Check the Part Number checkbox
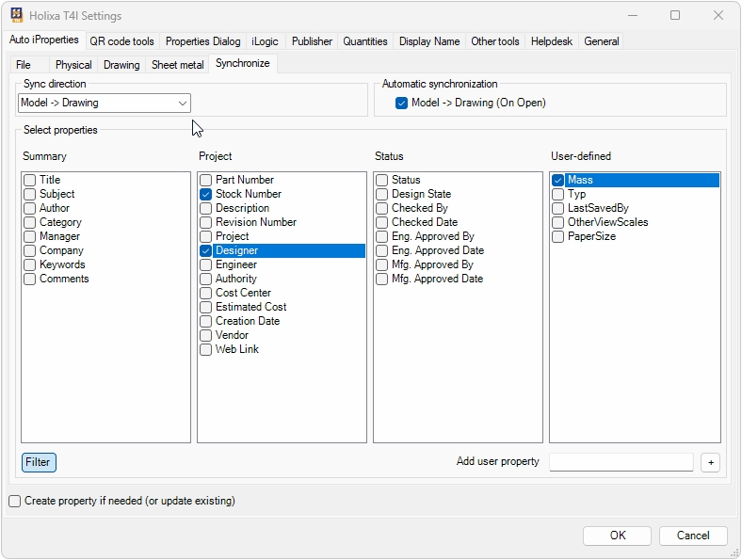 [206, 180]
